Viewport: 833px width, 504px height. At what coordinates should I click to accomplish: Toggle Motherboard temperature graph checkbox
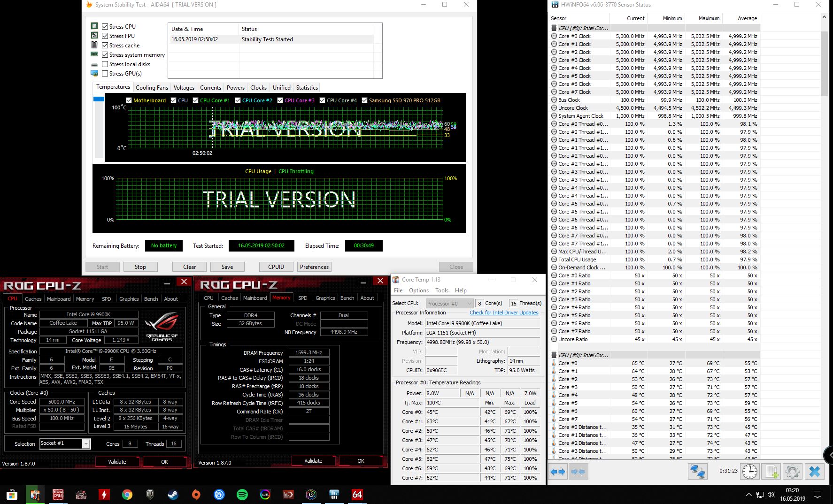[129, 100]
